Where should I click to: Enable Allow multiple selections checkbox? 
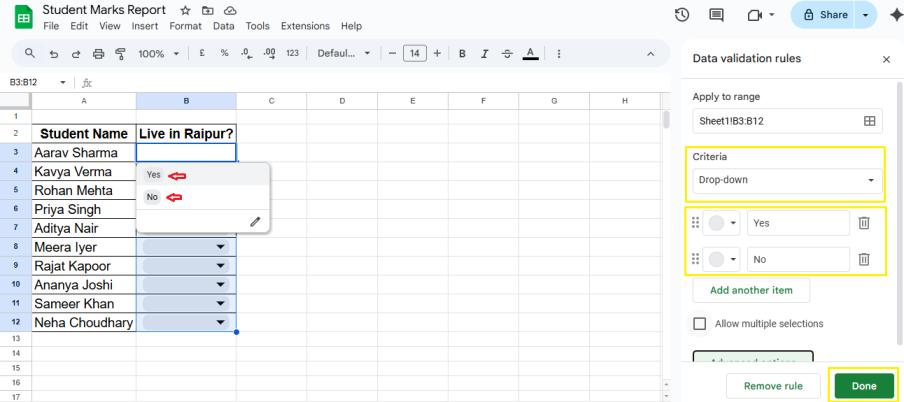point(699,324)
